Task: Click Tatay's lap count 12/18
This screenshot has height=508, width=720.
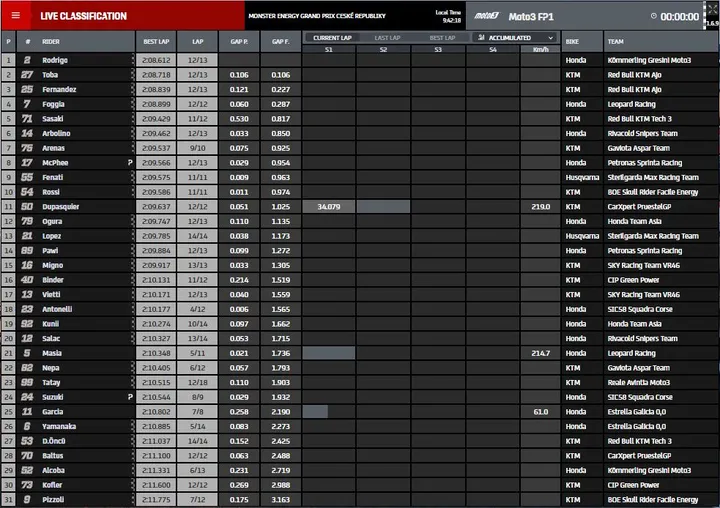Action: (x=197, y=382)
